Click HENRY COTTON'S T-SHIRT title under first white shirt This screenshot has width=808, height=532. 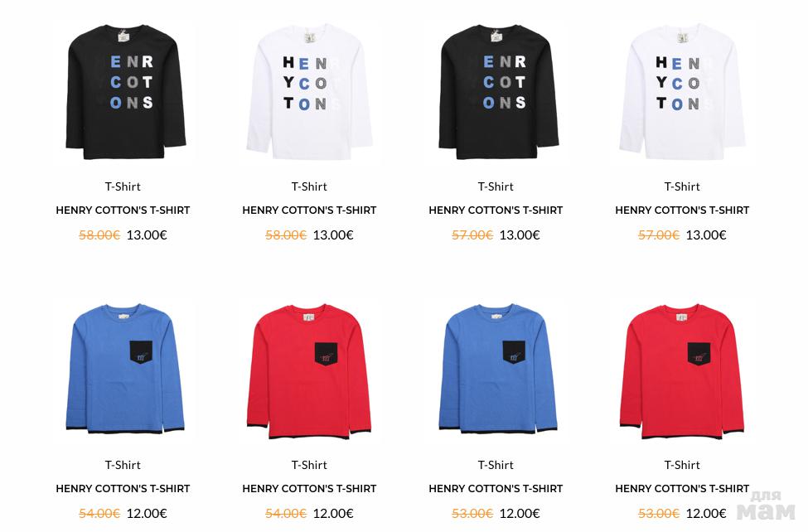[x=309, y=210]
